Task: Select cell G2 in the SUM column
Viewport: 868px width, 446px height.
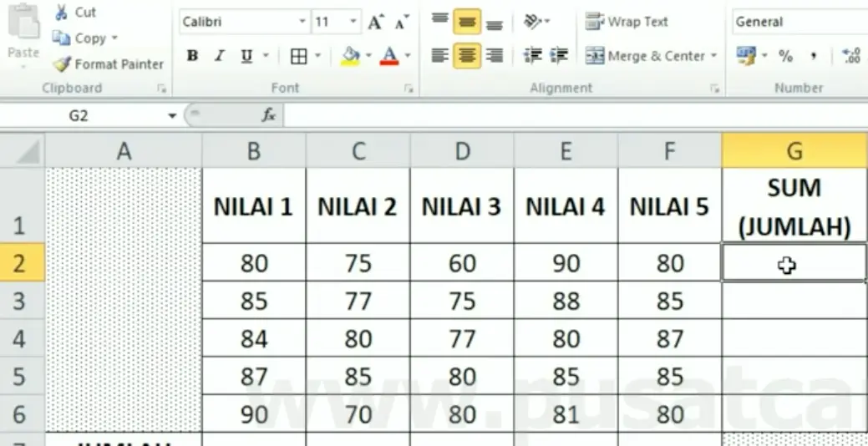Action: pyautogui.click(x=794, y=263)
